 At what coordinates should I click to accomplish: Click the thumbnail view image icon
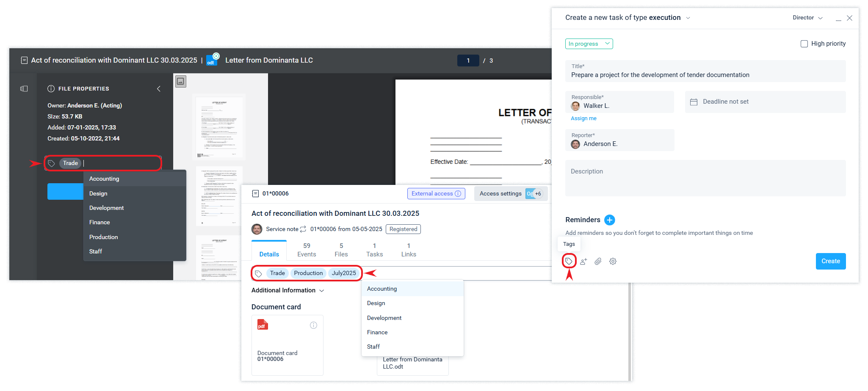pyautogui.click(x=181, y=81)
